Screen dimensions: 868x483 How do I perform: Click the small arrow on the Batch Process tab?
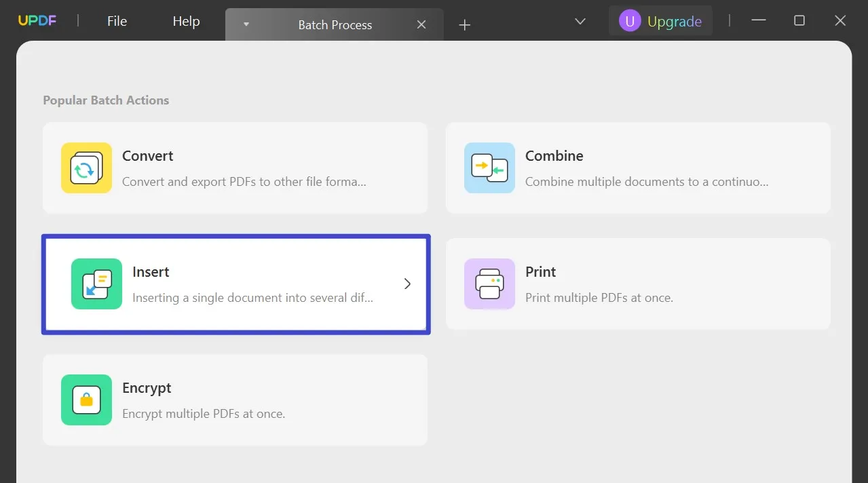pyautogui.click(x=246, y=24)
